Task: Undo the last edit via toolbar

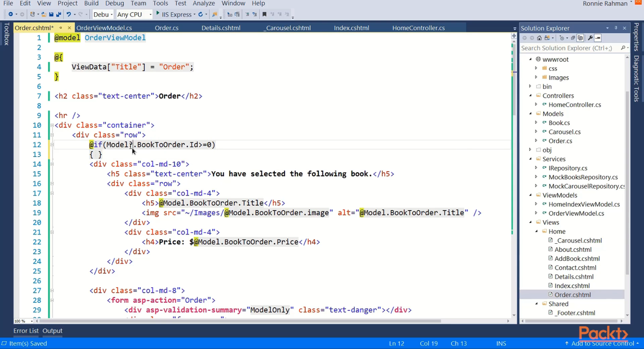Action: click(x=69, y=14)
